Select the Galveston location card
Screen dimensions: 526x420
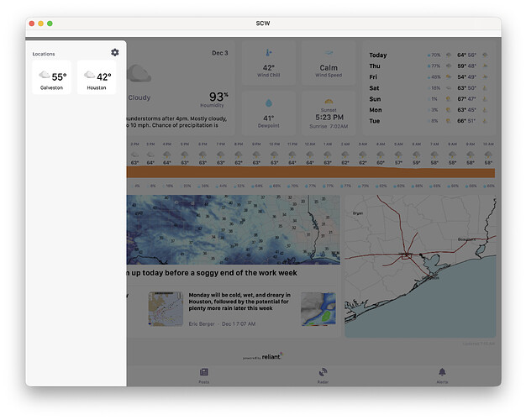[52, 78]
